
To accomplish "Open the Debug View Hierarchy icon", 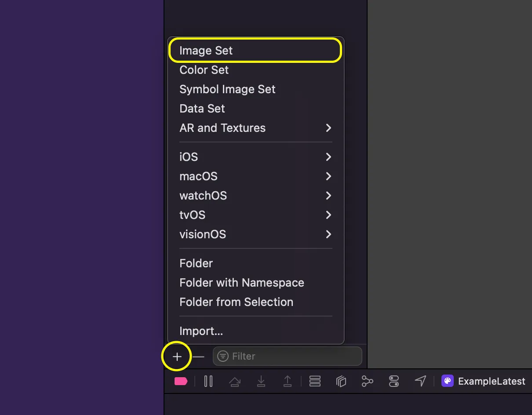I will coord(341,381).
